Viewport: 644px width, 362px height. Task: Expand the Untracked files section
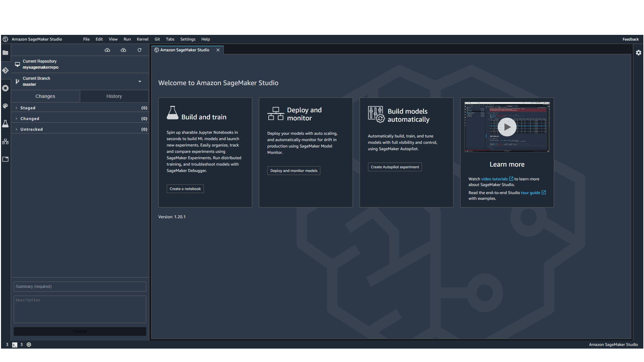tap(32, 129)
